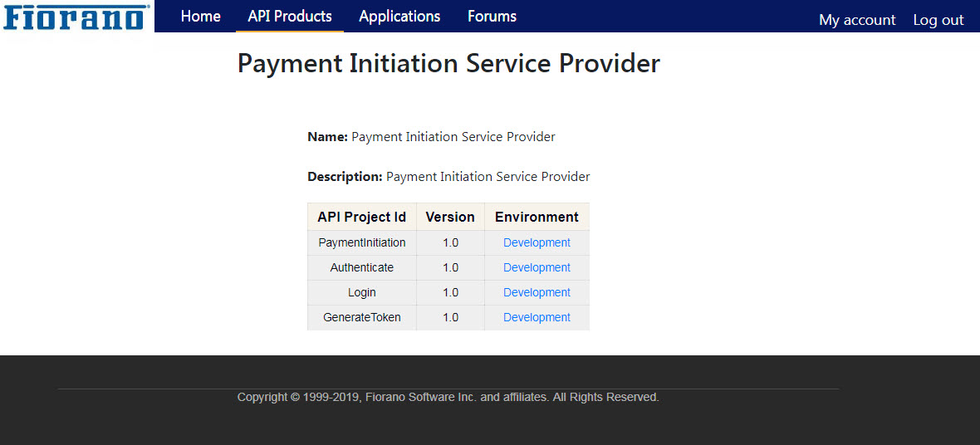Click the Payment Initiation Service Provider heading
The width and height of the screenshot is (980, 445).
point(448,64)
